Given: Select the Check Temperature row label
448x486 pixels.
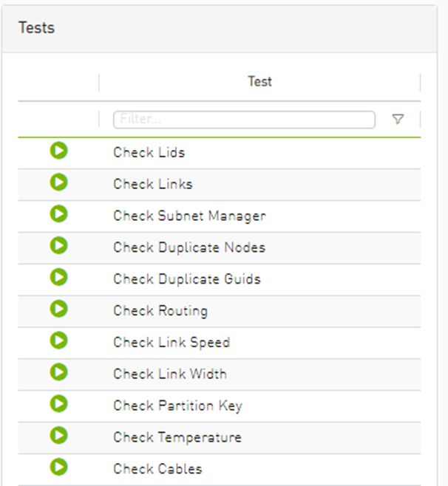Looking at the screenshot, I should click(177, 437).
